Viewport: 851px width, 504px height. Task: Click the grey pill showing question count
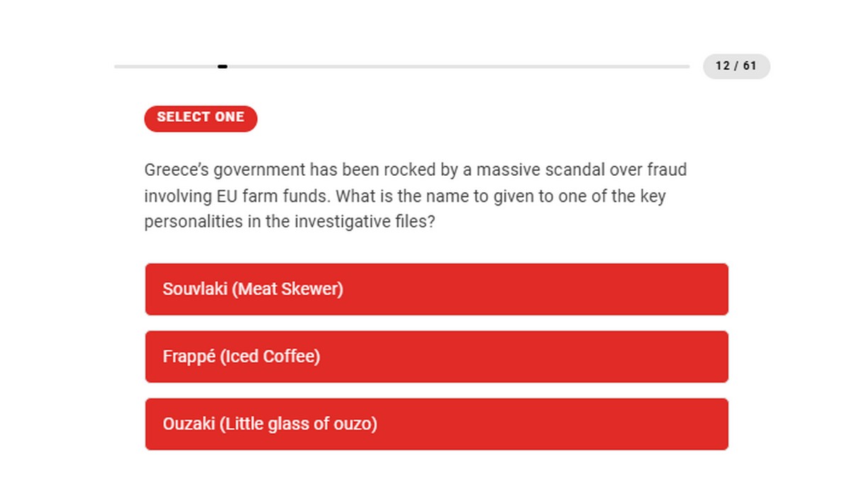736,66
